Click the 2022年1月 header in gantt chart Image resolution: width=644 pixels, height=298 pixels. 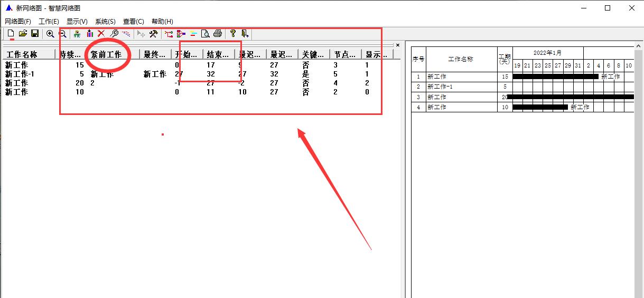547,53
